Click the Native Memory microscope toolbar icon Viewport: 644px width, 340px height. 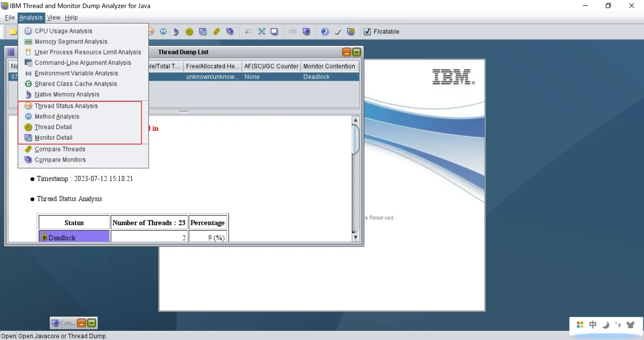click(x=176, y=31)
